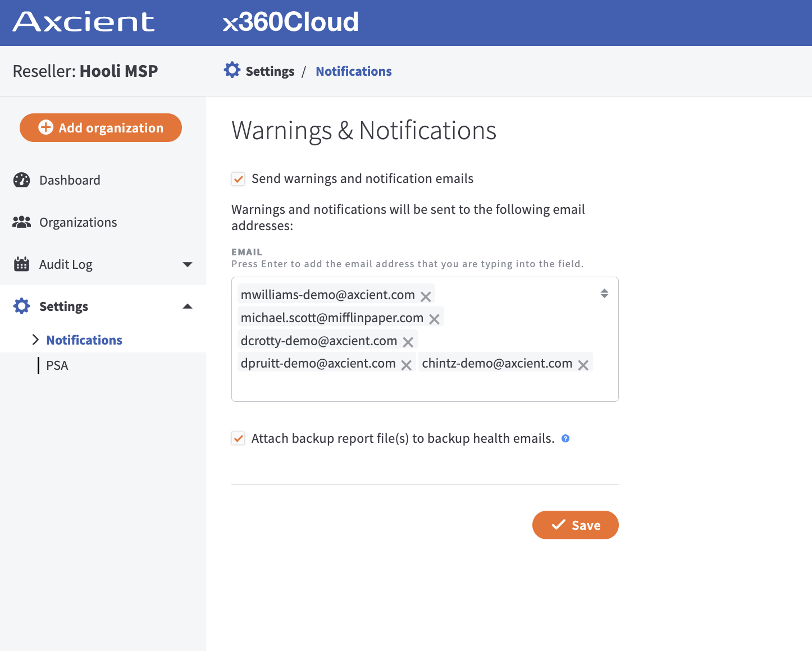Remove dpruitt-demo@axcient.com email tag

[x=407, y=365]
